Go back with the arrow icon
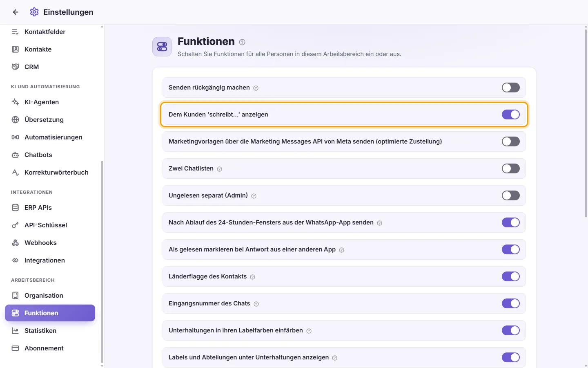The height and width of the screenshot is (368, 588). click(16, 12)
